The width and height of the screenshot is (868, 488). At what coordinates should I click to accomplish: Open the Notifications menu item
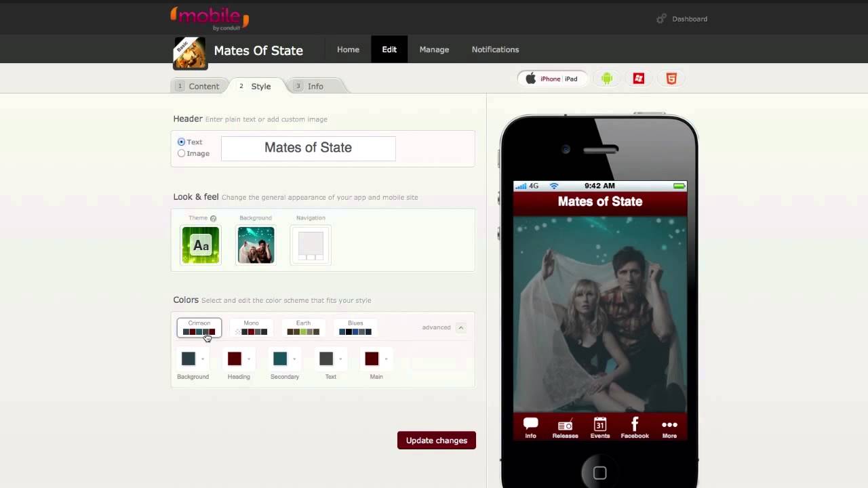pyautogui.click(x=495, y=49)
